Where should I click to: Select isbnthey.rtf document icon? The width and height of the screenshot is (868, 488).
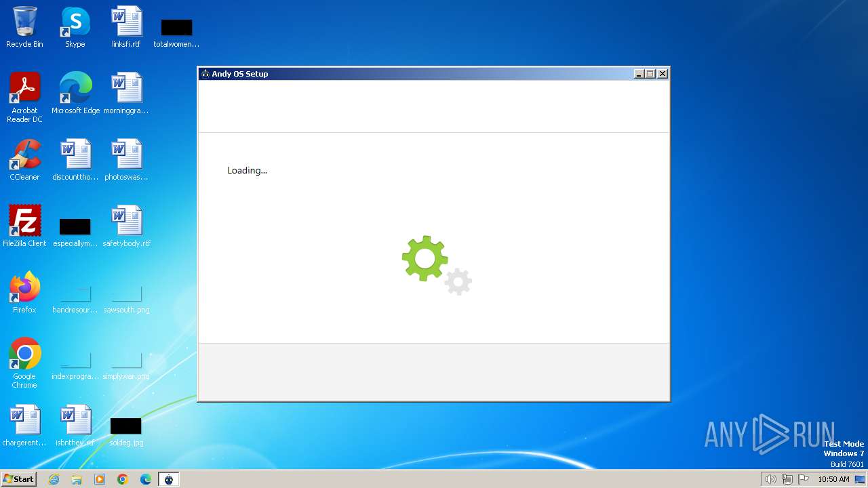pyautogui.click(x=75, y=425)
